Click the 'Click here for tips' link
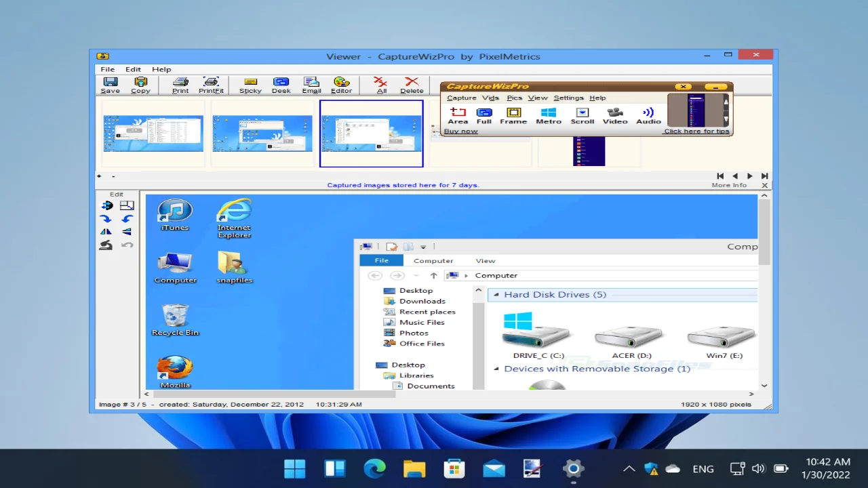This screenshot has width=868, height=488. pos(696,131)
